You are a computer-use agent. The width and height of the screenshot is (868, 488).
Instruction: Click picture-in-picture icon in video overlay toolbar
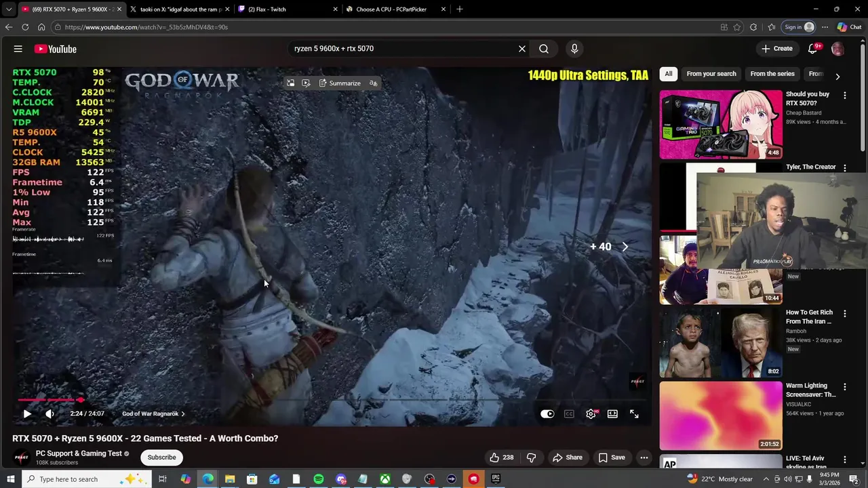(290, 83)
